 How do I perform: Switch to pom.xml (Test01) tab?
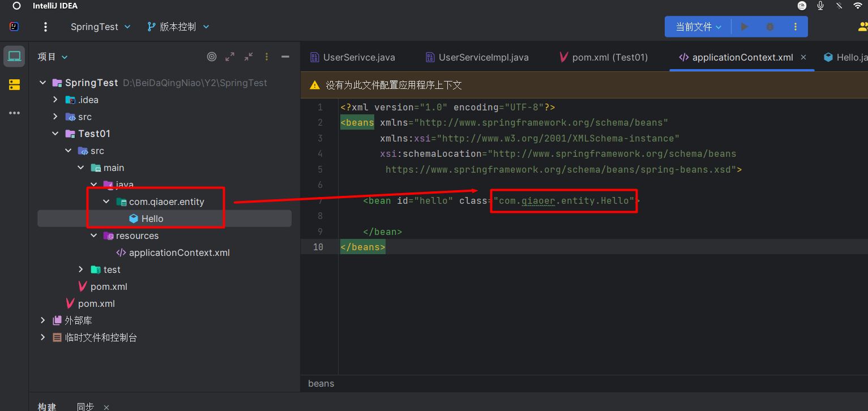604,57
